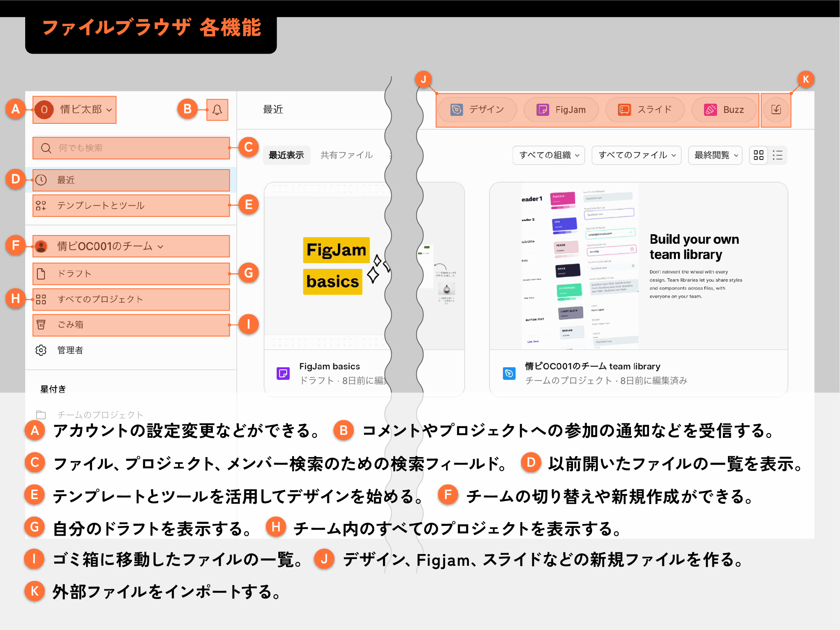
Task: Click the import file icon
Action: click(776, 110)
